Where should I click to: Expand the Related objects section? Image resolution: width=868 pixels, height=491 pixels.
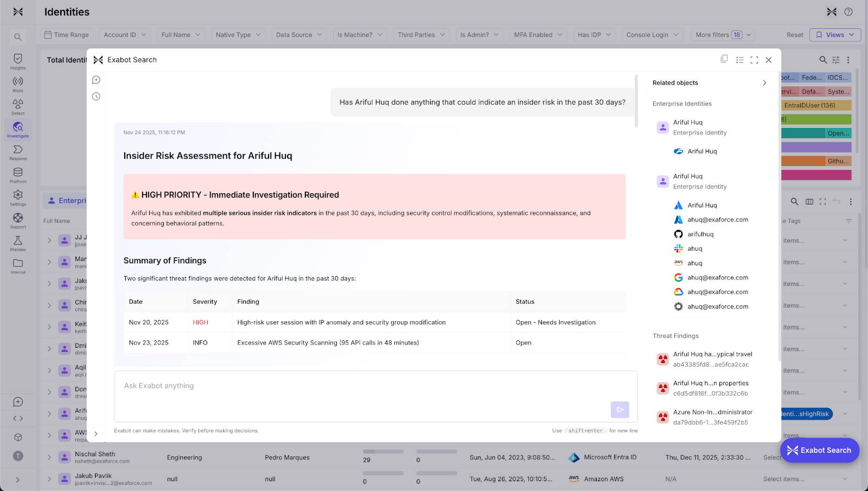click(764, 82)
